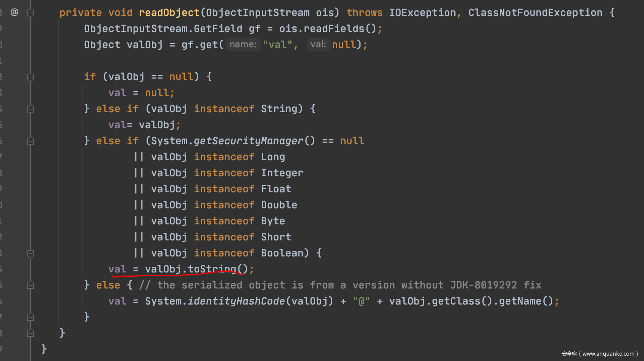
Task: Click the "val" string literal
Action: pos(277,45)
